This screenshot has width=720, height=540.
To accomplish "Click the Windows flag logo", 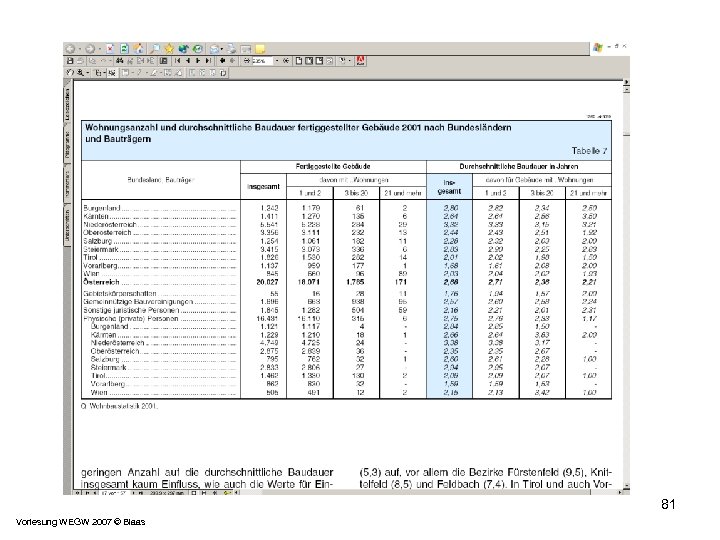I will 597,47.
